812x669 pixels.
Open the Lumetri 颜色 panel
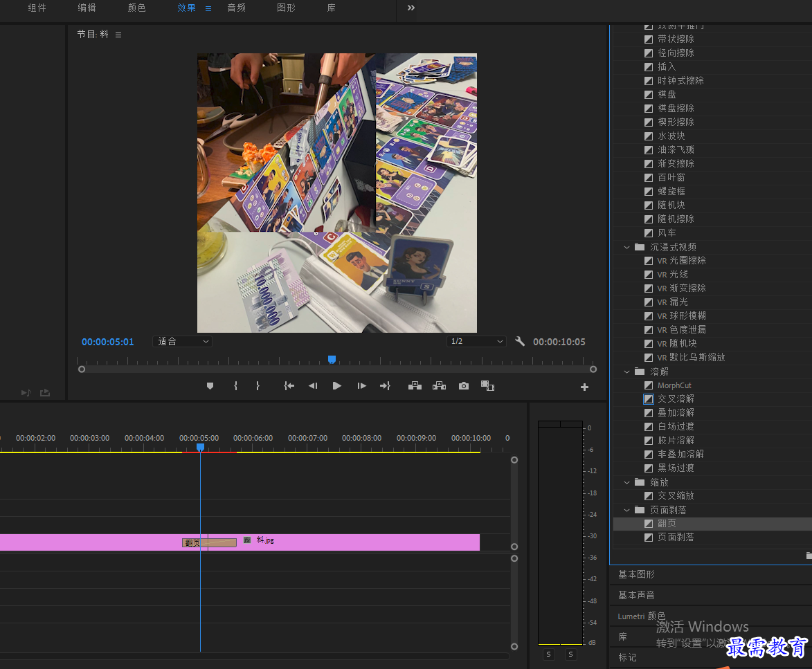(641, 616)
